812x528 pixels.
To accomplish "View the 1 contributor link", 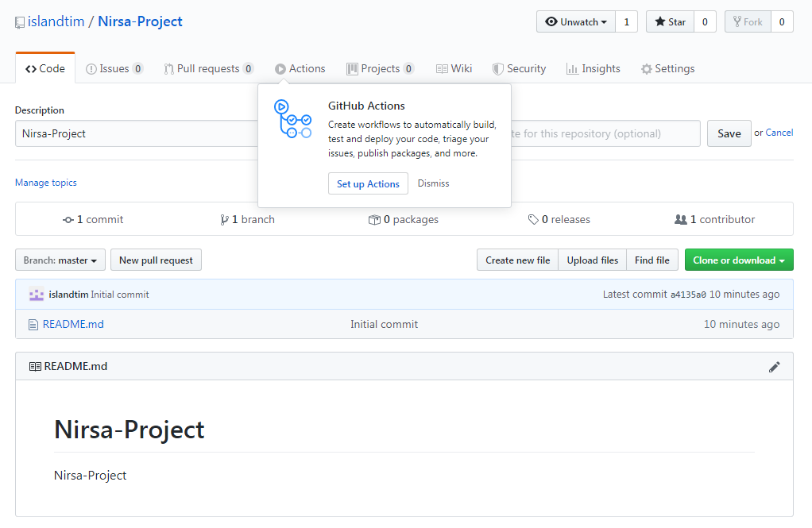I will (x=714, y=219).
